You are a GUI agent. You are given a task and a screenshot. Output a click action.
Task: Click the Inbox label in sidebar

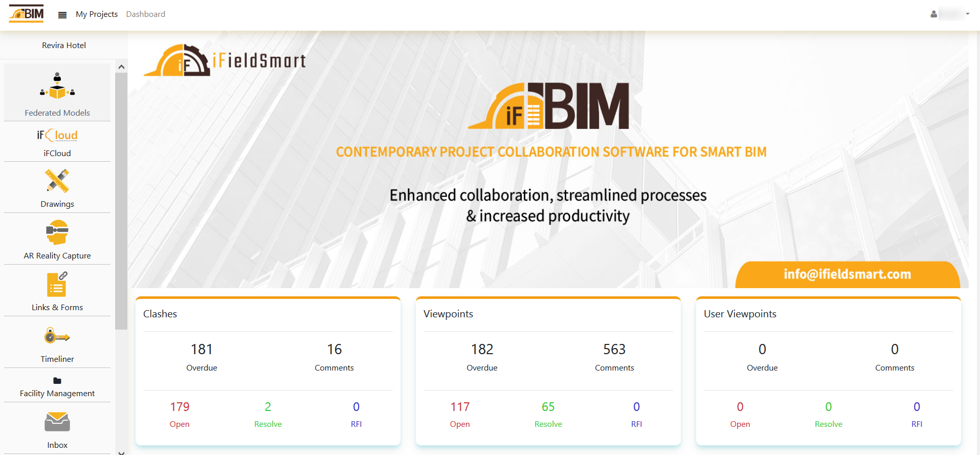(57, 445)
